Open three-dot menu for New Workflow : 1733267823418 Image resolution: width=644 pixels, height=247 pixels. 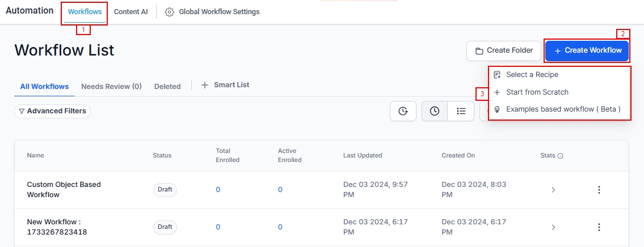(599, 227)
